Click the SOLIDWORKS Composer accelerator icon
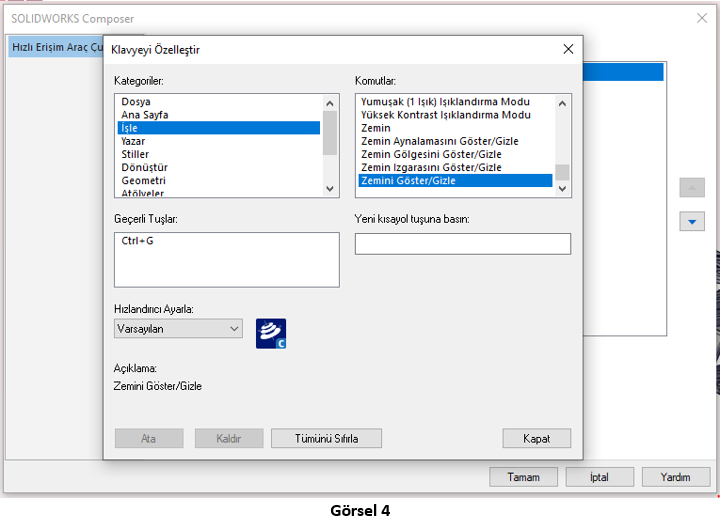 coord(270,333)
